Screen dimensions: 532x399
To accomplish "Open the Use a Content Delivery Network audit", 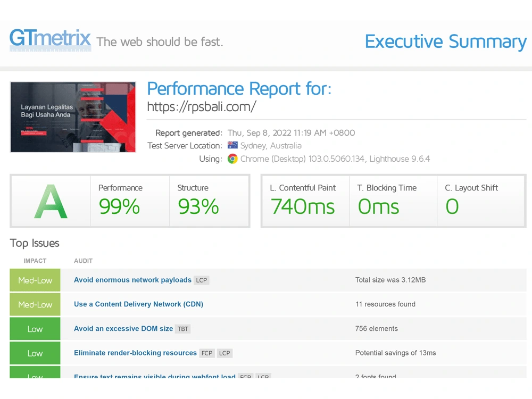I will point(138,304).
